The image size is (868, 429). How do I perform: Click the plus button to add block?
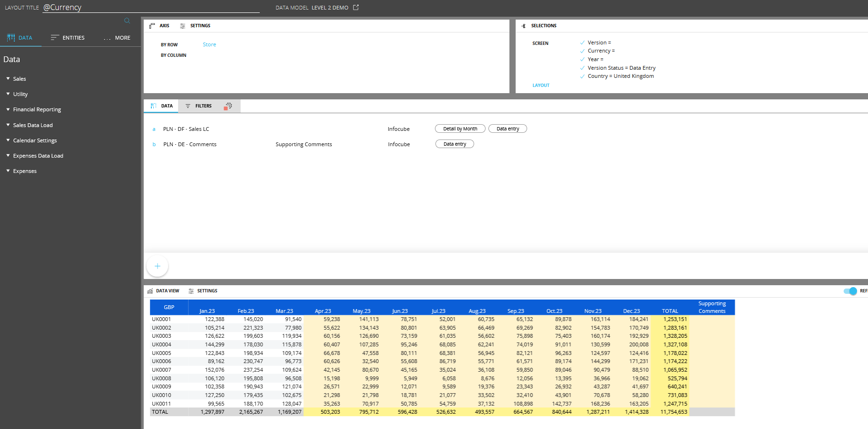[x=157, y=266]
